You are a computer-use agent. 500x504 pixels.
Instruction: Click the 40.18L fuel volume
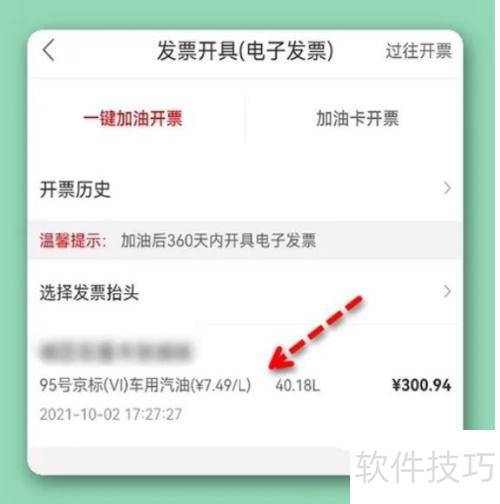click(x=297, y=386)
